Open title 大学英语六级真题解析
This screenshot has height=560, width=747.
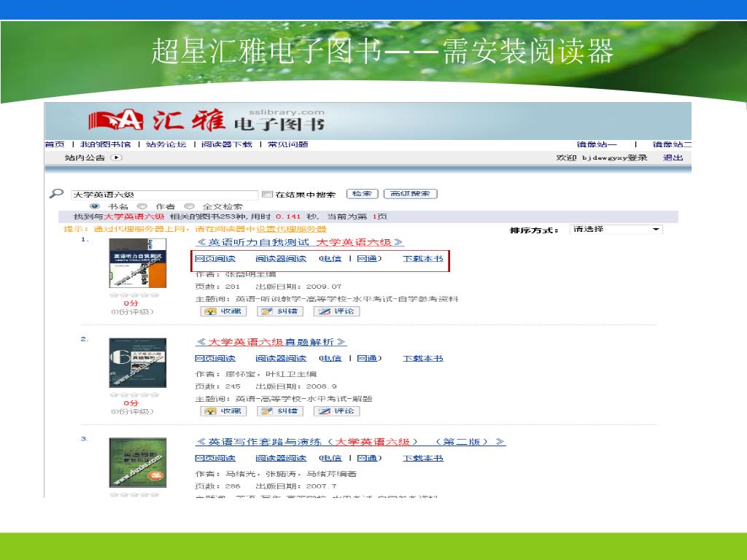(x=271, y=342)
